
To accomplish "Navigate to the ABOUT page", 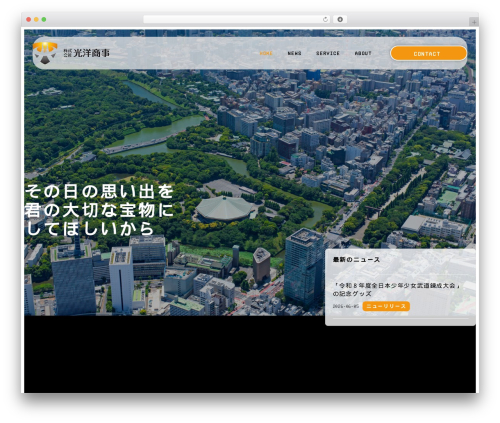I will coord(363,53).
